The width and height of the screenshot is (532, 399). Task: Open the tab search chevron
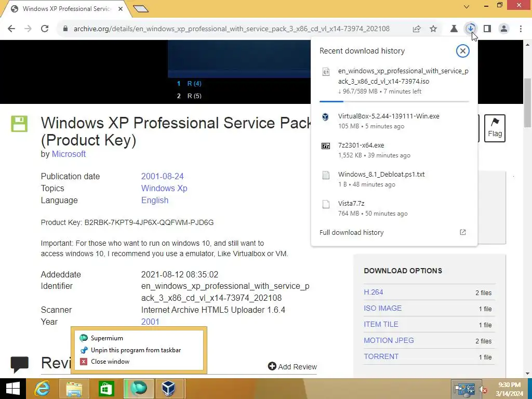click(467, 6)
